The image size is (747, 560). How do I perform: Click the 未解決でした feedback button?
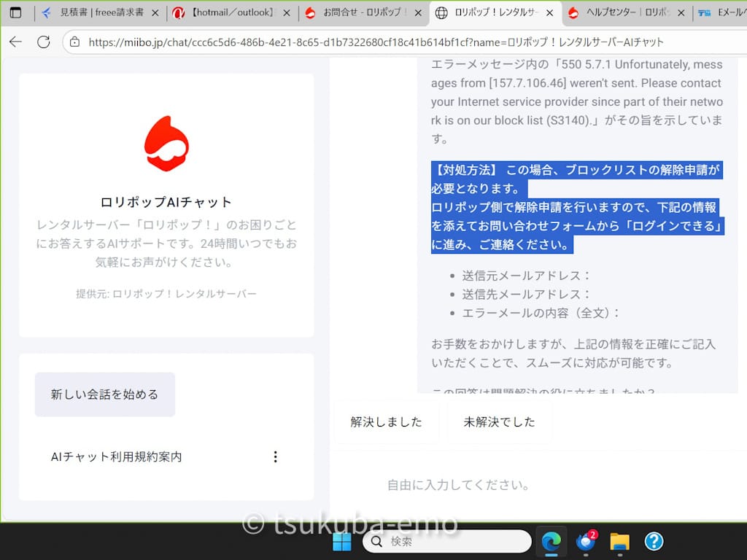[x=500, y=422]
